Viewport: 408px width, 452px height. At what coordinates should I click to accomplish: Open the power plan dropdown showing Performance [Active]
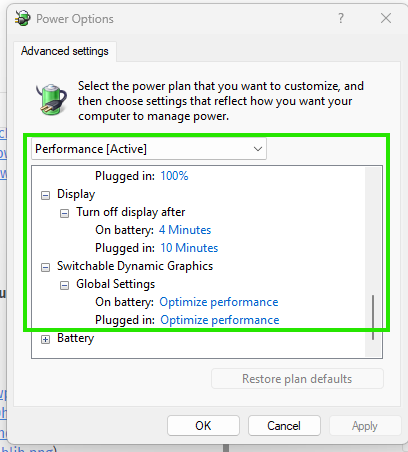(x=149, y=149)
